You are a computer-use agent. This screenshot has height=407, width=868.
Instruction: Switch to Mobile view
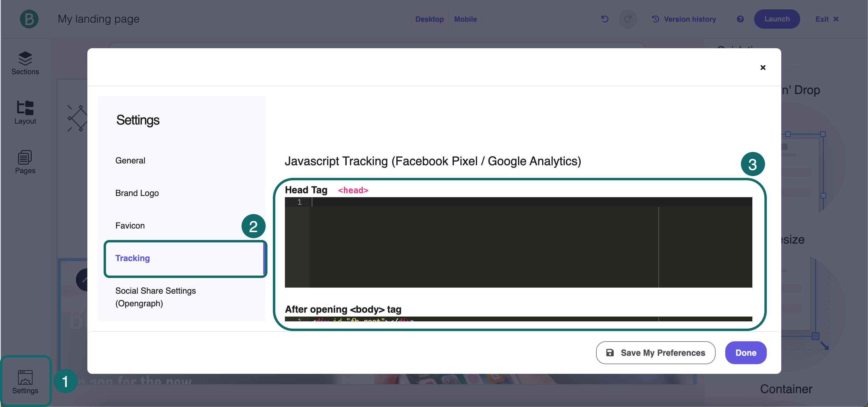point(465,19)
